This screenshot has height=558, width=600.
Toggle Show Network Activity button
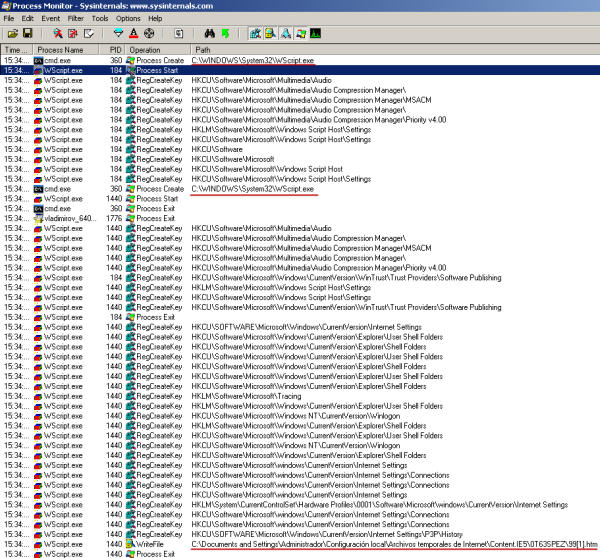(285, 34)
